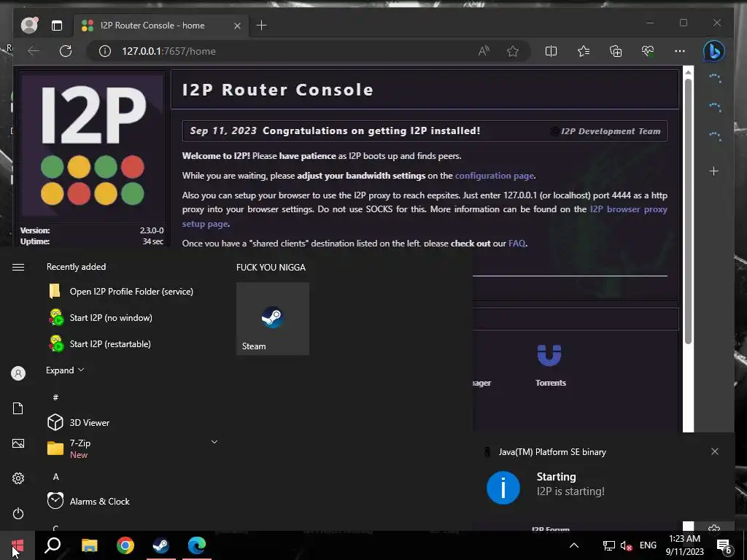Open the Steam tile in Start menu
The height and width of the screenshot is (560, 747).
coord(273,319)
